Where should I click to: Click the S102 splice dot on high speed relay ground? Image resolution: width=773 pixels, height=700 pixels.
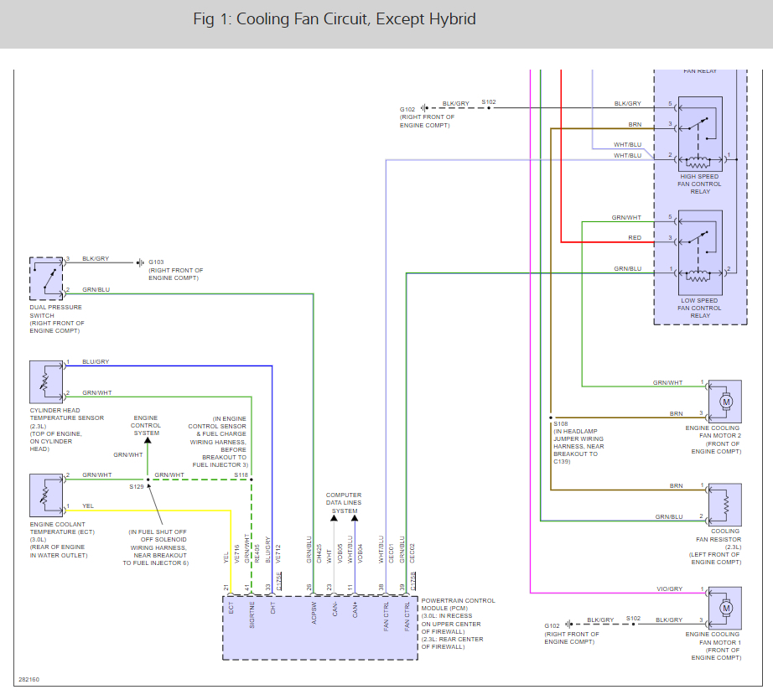pos(489,108)
